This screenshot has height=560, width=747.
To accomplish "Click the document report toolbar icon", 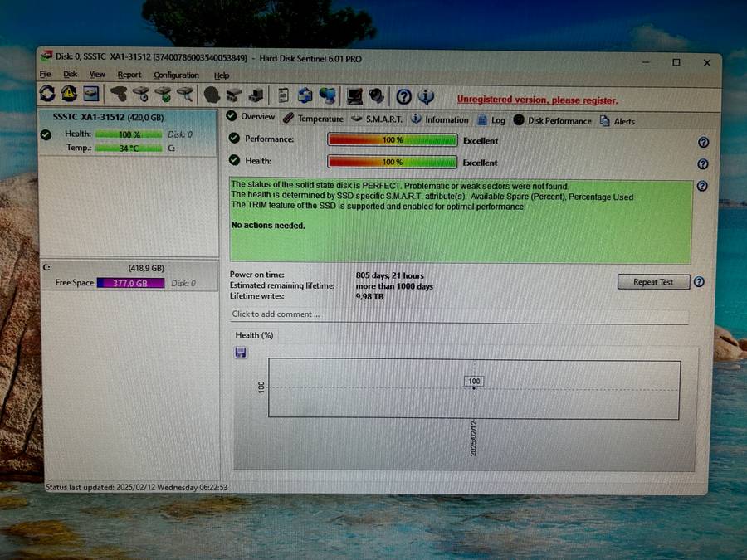I will [x=283, y=95].
